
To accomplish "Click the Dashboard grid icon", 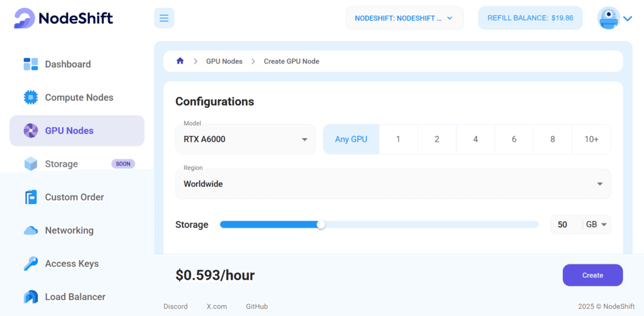I will 31,64.
